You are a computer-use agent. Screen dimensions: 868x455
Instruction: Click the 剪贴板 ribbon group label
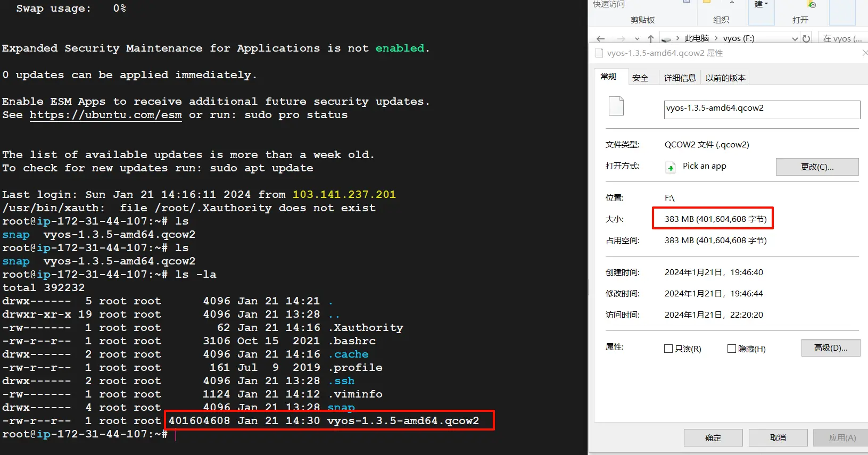(642, 20)
